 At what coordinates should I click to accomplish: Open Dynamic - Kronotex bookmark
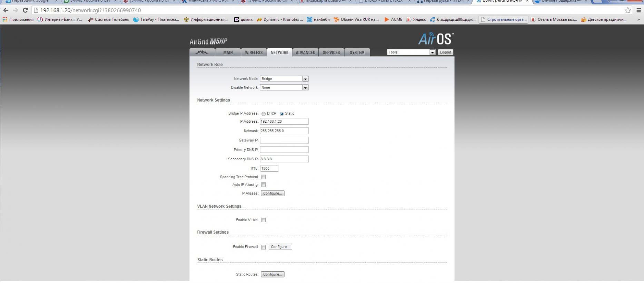pos(280,19)
